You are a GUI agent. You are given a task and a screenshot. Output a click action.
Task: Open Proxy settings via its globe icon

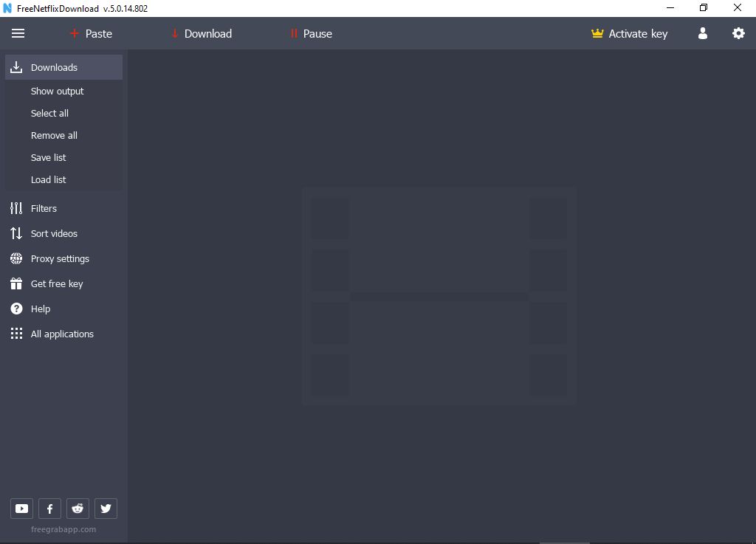[x=16, y=258]
